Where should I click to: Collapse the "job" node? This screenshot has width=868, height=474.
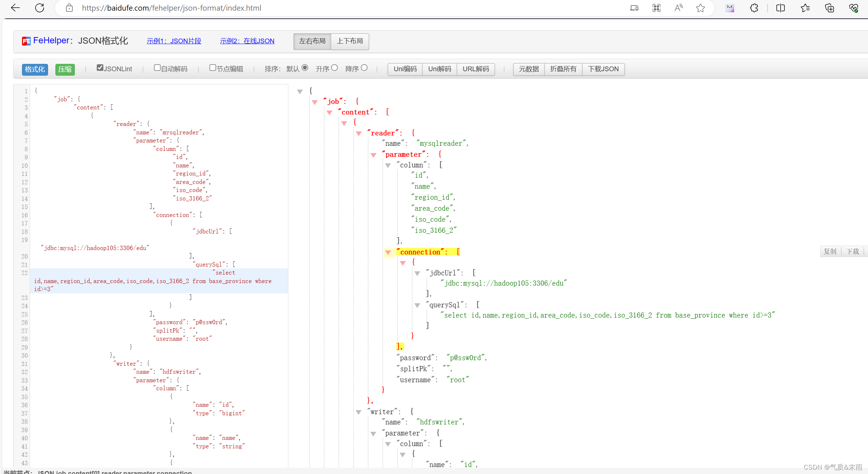315,102
